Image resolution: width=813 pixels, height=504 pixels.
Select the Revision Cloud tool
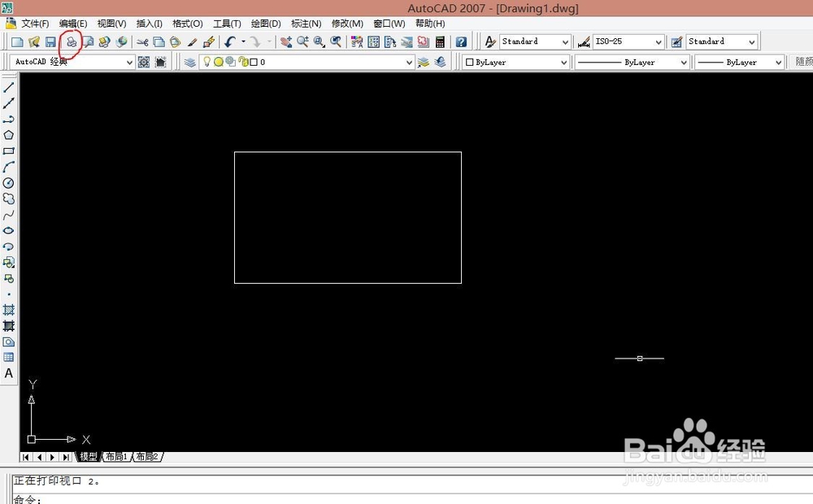[8, 198]
